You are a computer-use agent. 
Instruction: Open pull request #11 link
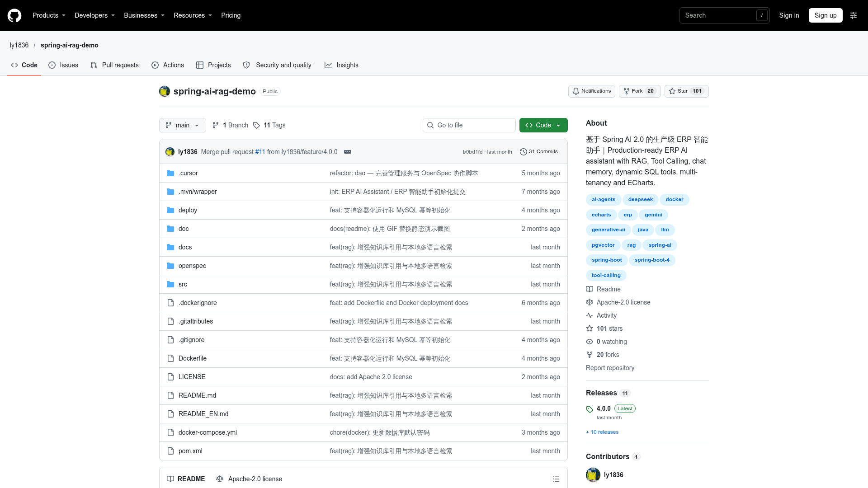click(x=260, y=152)
